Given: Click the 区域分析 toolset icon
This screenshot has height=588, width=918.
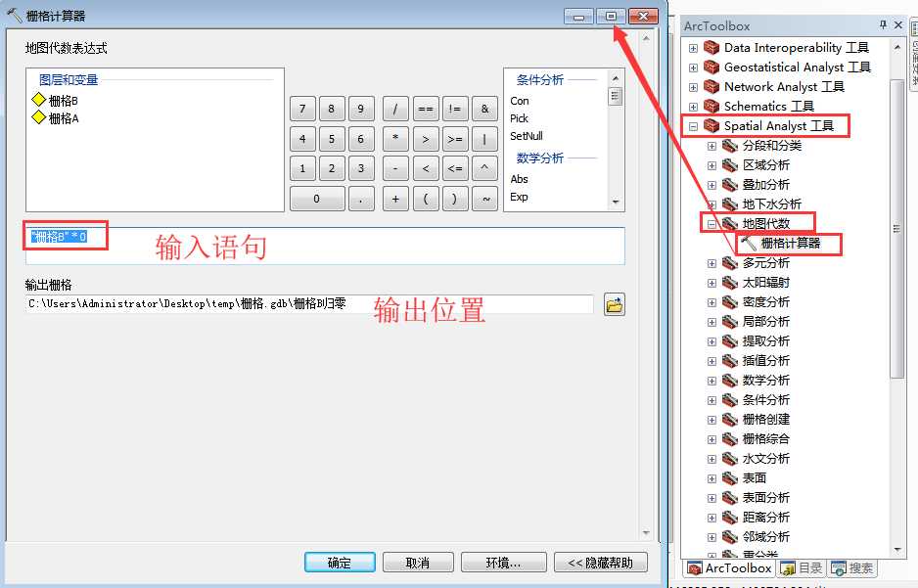Looking at the screenshot, I should coord(729,165).
